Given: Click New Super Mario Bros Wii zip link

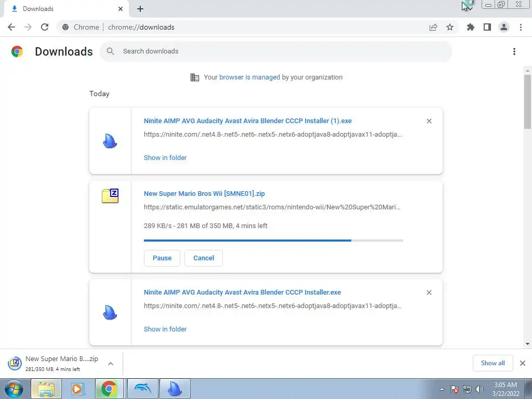Looking at the screenshot, I should [204, 194].
